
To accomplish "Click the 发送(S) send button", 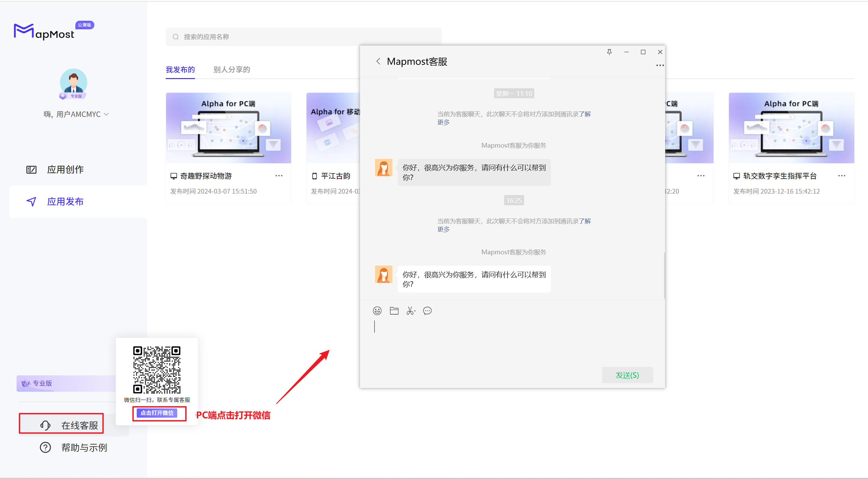I will pyautogui.click(x=627, y=375).
